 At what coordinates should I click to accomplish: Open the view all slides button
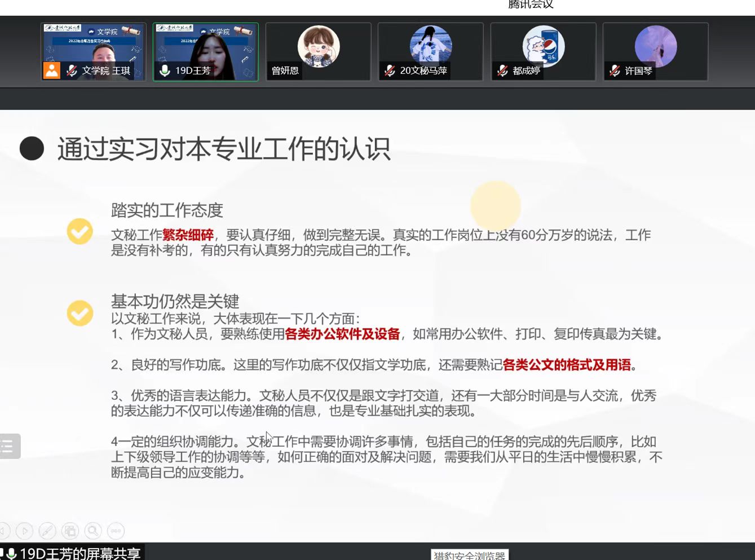pos(70,531)
